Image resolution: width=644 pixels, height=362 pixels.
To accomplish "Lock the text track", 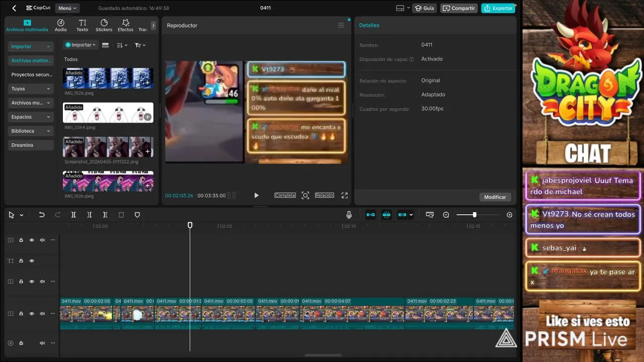I will [21, 261].
